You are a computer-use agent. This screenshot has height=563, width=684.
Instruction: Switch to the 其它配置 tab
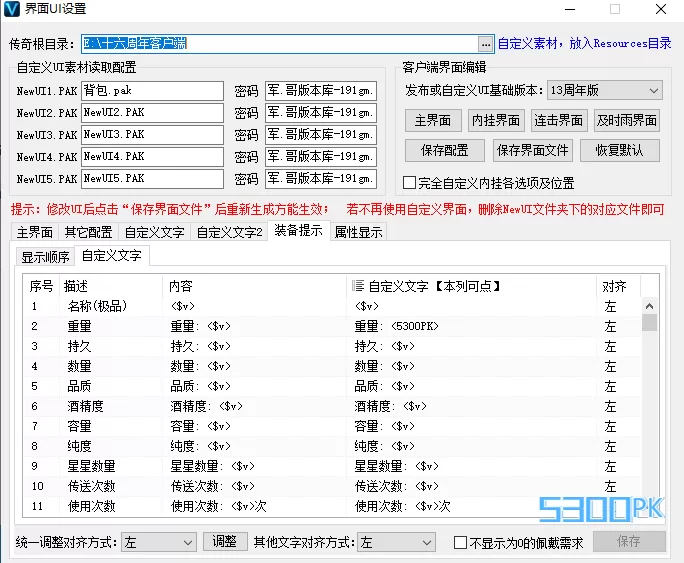pyautogui.click(x=89, y=232)
